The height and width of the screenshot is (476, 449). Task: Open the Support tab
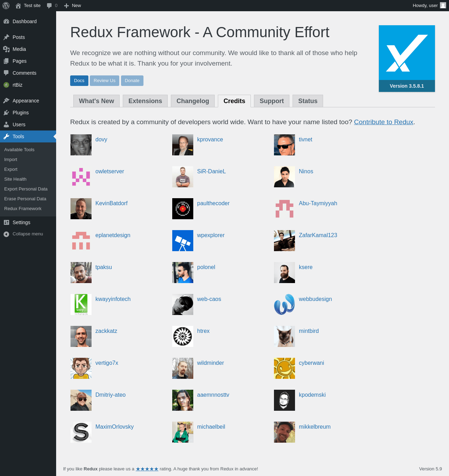tap(272, 101)
